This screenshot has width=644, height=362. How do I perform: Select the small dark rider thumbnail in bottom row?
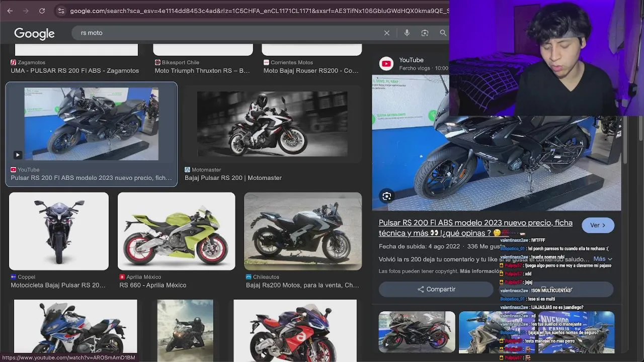tap(185, 330)
